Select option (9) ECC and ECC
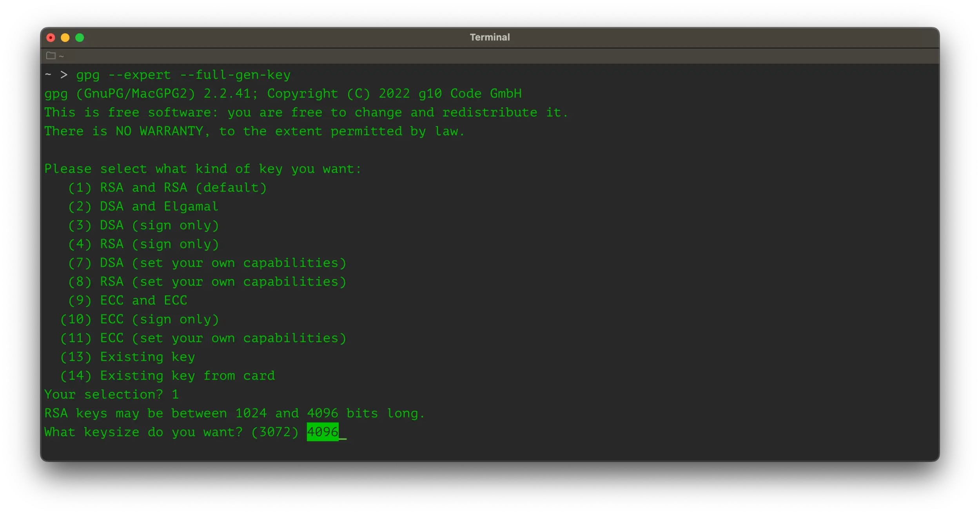The image size is (980, 515). tap(127, 300)
